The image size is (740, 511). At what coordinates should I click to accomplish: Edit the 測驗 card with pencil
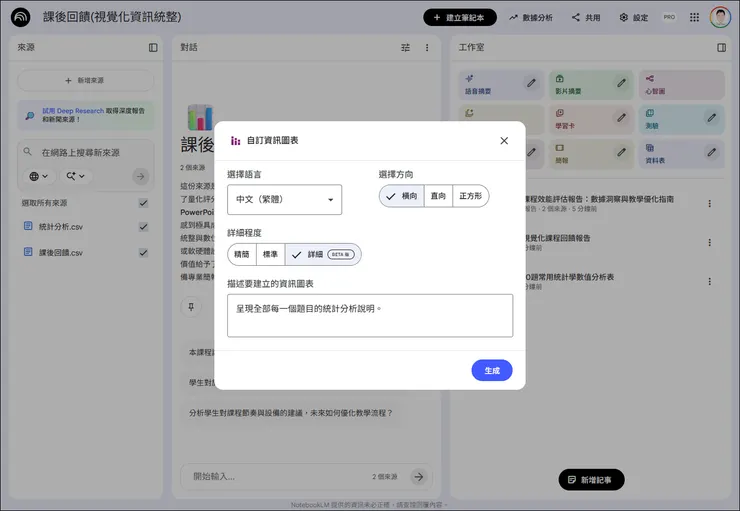(x=712, y=117)
